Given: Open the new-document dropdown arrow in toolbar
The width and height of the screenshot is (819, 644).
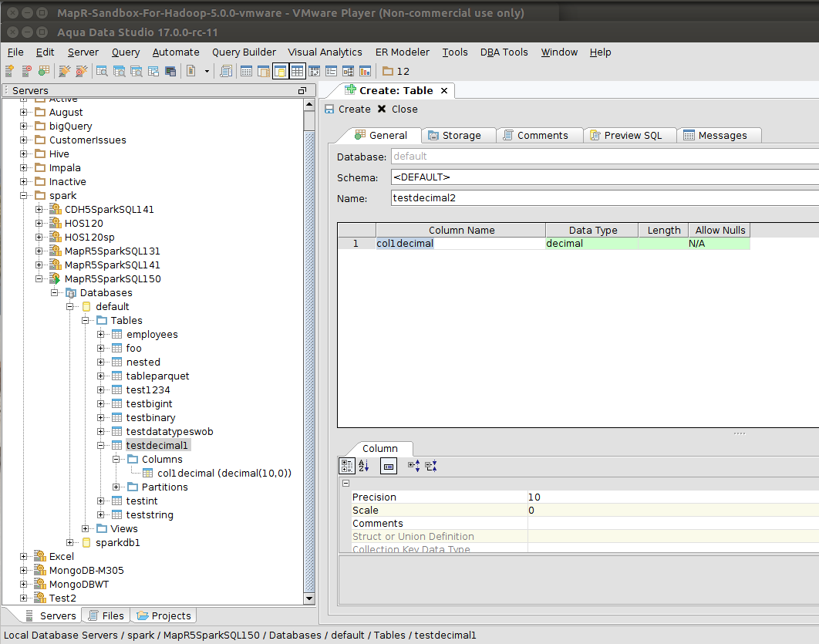Looking at the screenshot, I should click(x=207, y=71).
